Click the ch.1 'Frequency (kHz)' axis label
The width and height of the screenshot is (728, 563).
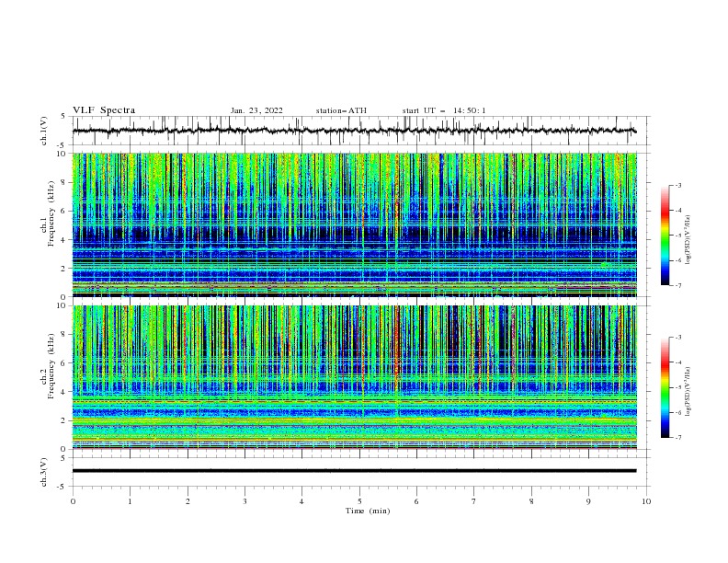(51, 213)
